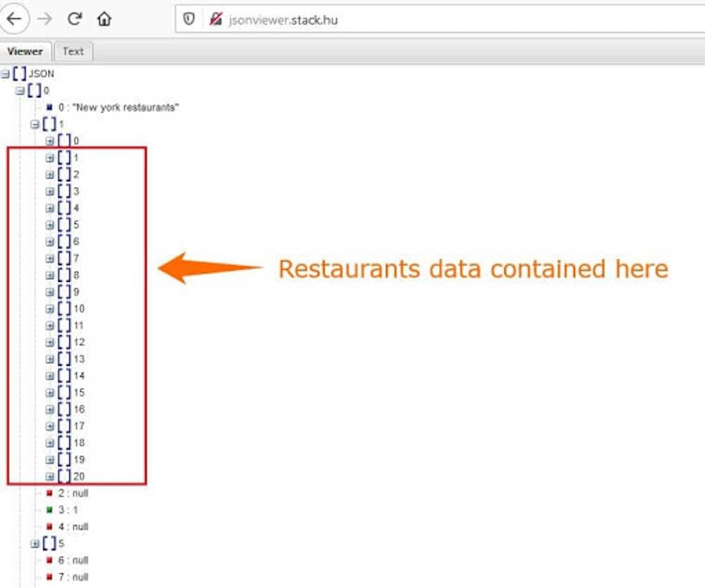Screen dimensions: 705x588
Task: Collapse node 1 holding the restaurant list
Action: tap(35, 124)
